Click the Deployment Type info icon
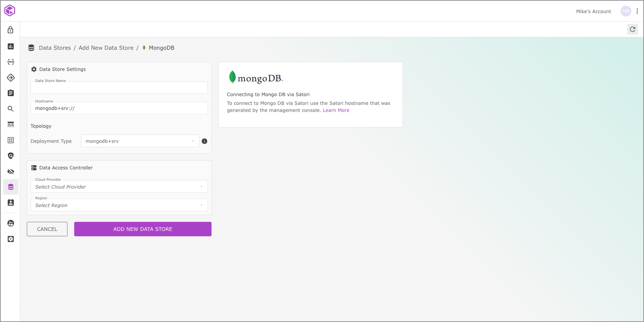Image resolution: width=644 pixels, height=322 pixels. click(204, 141)
